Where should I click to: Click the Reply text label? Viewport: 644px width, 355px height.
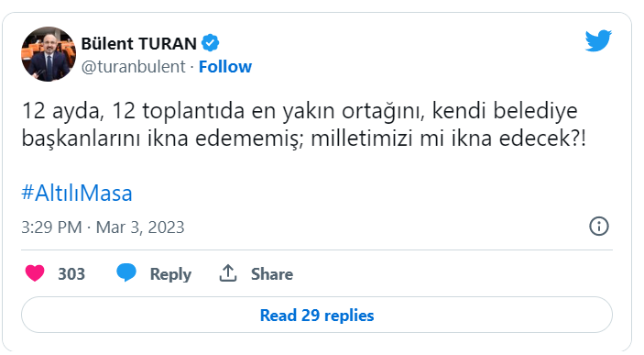point(170,274)
